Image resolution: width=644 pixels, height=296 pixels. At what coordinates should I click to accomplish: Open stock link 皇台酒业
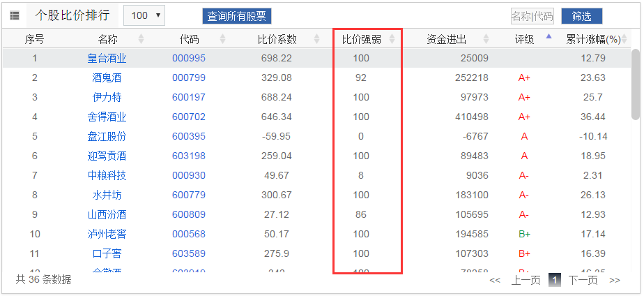pos(107,59)
